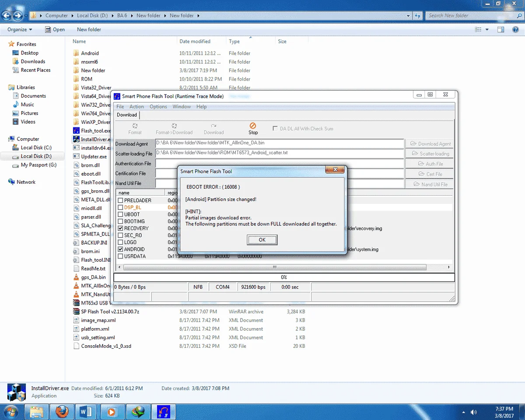
Task: Check the PRELOADER partition checkbox
Action: pyautogui.click(x=120, y=200)
